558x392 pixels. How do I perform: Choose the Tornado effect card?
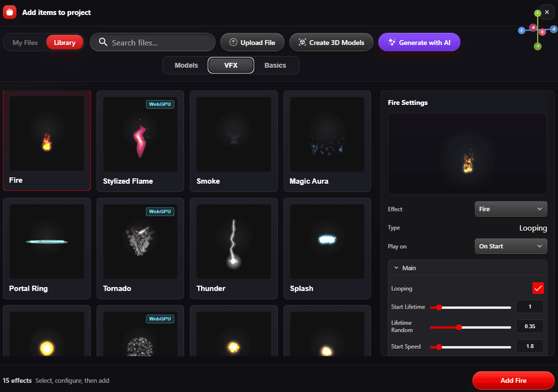(x=140, y=248)
